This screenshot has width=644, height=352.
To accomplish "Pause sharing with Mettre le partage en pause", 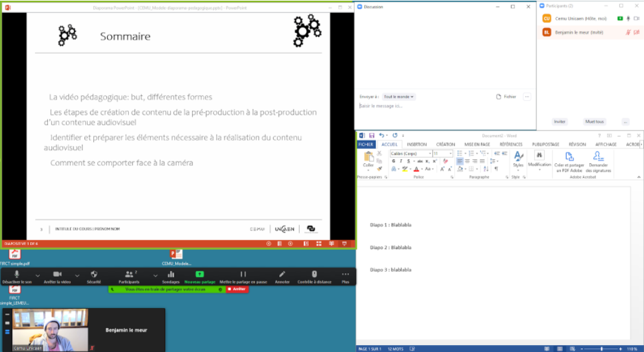I will click(x=243, y=274).
